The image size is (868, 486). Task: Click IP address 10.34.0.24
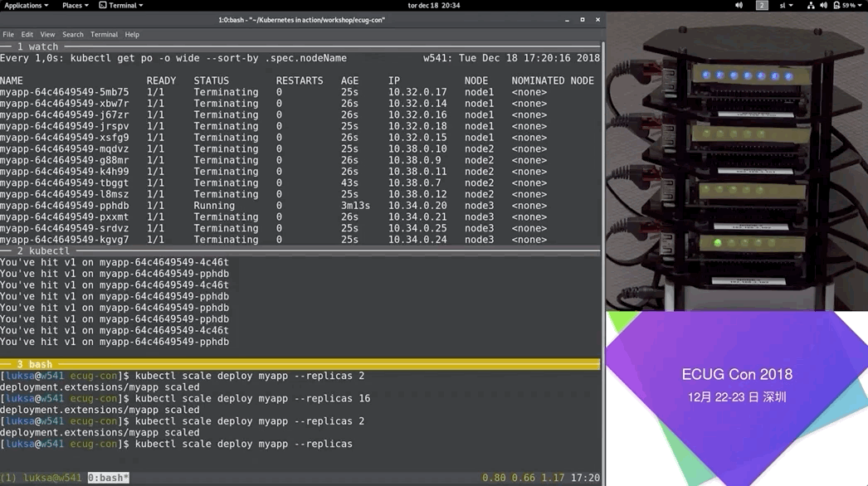[417, 240]
